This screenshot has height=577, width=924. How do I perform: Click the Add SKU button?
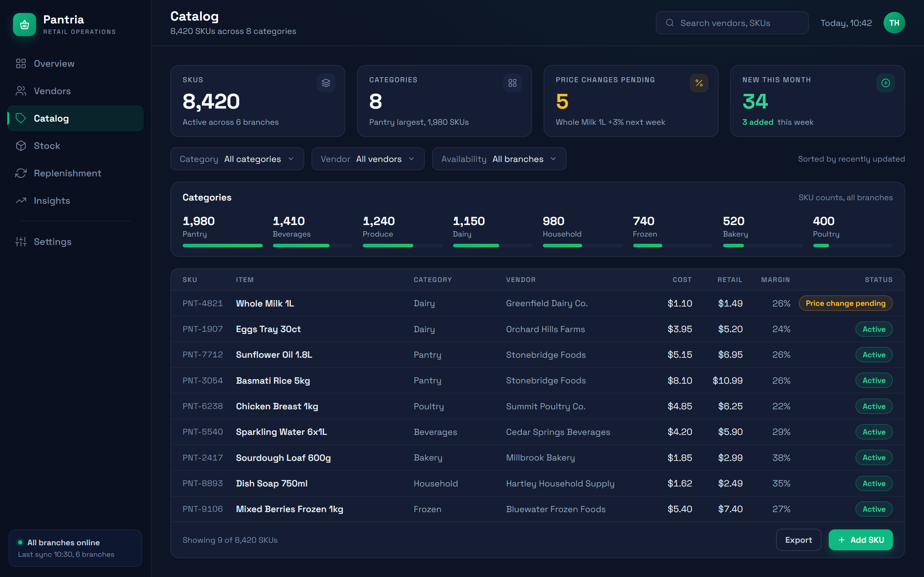tap(860, 540)
